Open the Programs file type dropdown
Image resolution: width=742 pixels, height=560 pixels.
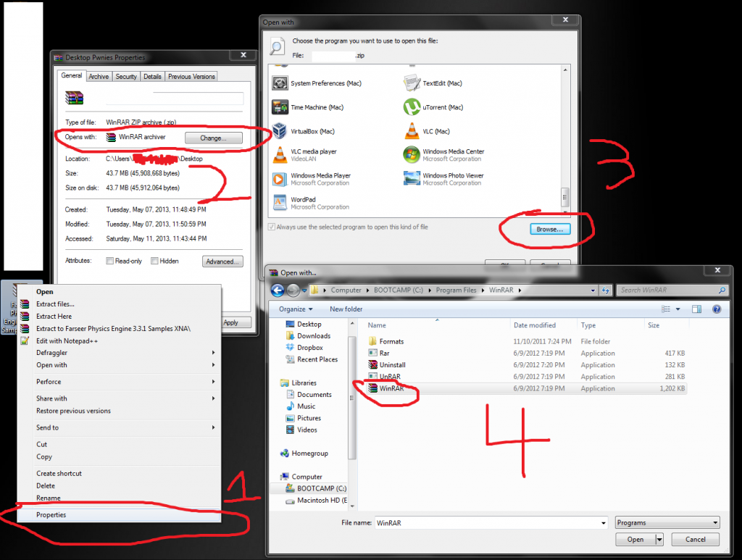667,522
